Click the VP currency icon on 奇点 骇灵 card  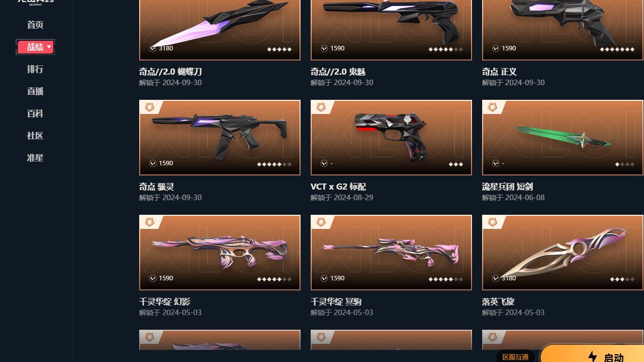point(153,163)
